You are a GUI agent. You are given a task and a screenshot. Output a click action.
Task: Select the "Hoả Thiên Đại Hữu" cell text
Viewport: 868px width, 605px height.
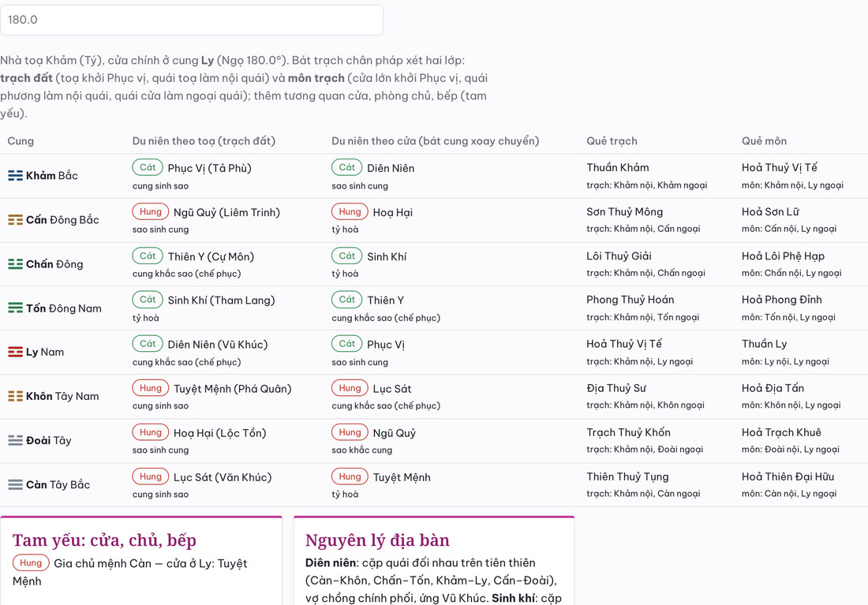[x=788, y=477]
